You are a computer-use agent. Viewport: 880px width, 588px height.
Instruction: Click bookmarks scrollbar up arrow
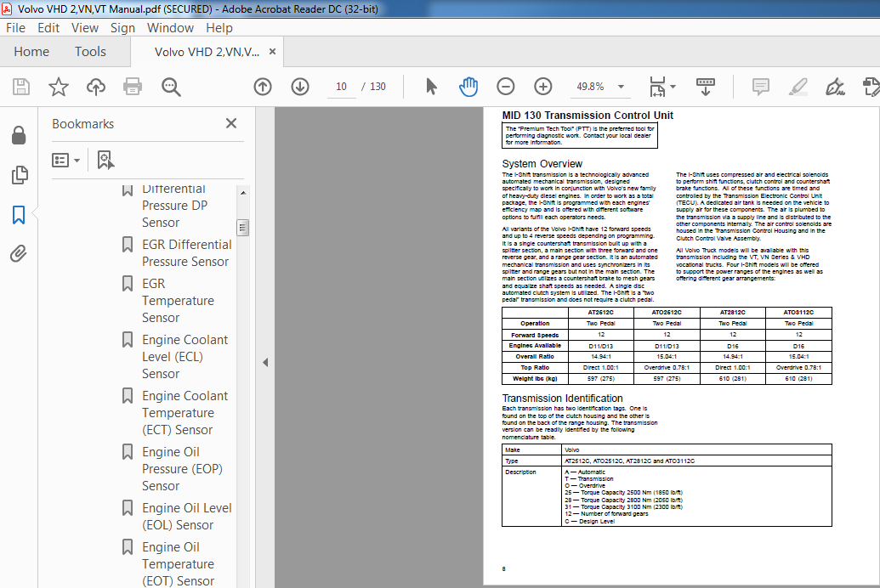(243, 192)
